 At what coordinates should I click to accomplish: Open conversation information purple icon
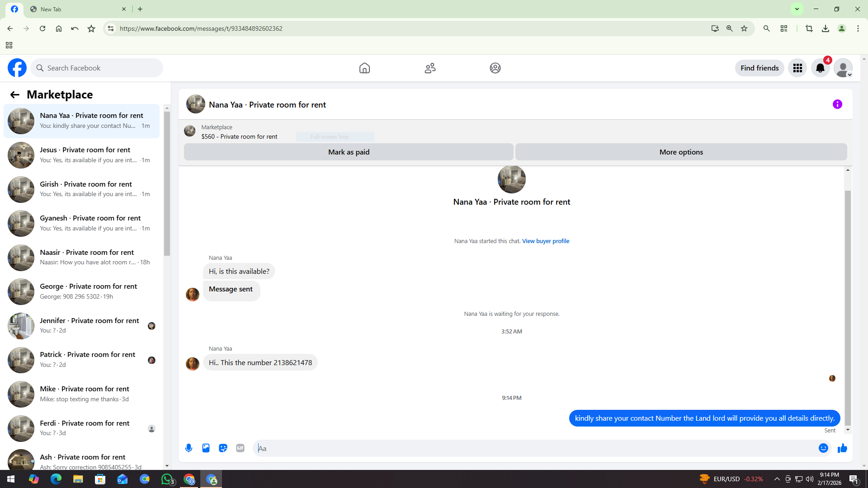837,104
